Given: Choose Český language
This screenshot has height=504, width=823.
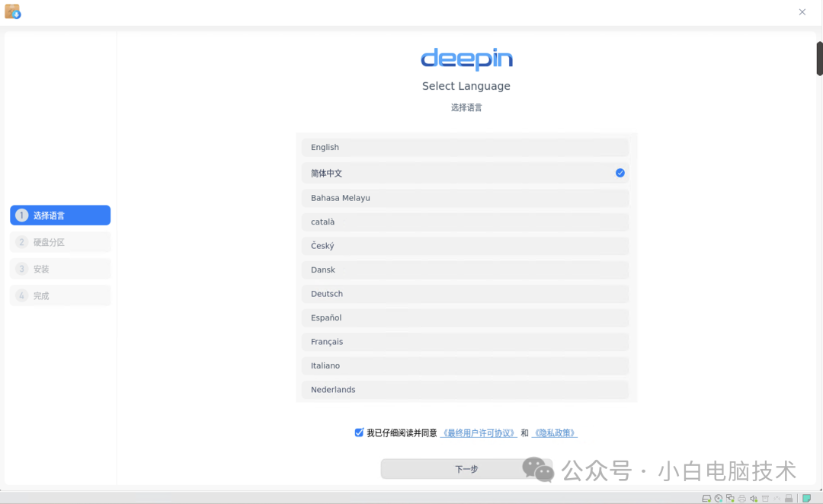Looking at the screenshot, I should pos(465,246).
